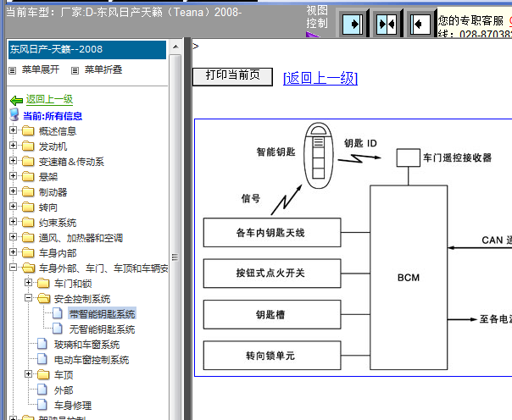Click the 车门遥控接收器 label in diagram
The width and height of the screenshot is (512, 420).
tap(457, 157)
